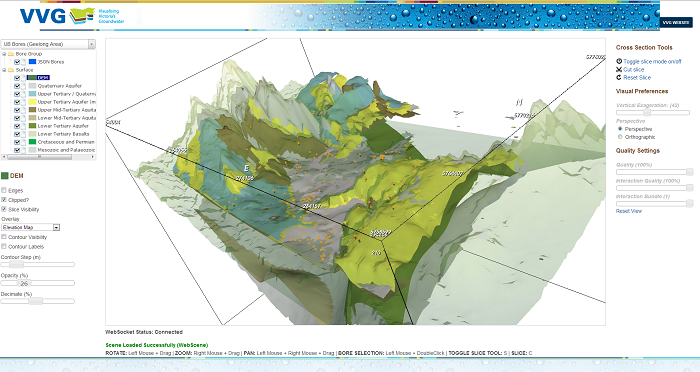The width and height of the screenshot is (700, 372).
Task: Click the layer tree scroll left arrow
Action: (x=4, y=157)
